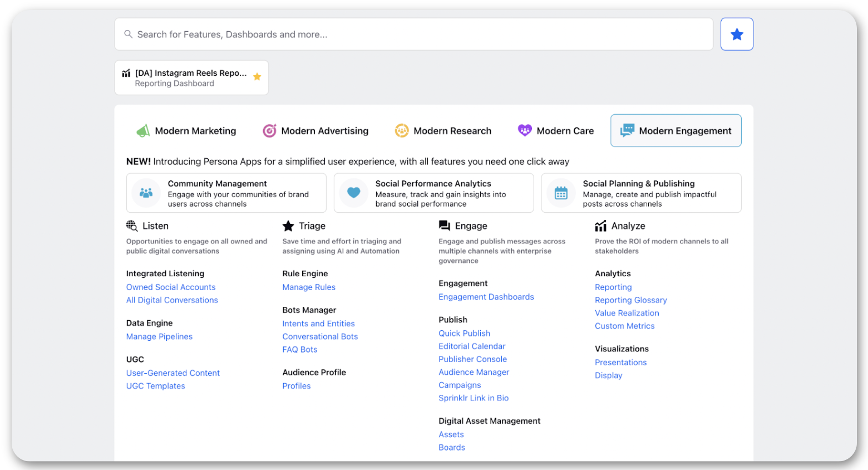868x470 pixels.
Task: Open Boards link
Action: pyautogui.click(x=452, y=447)
